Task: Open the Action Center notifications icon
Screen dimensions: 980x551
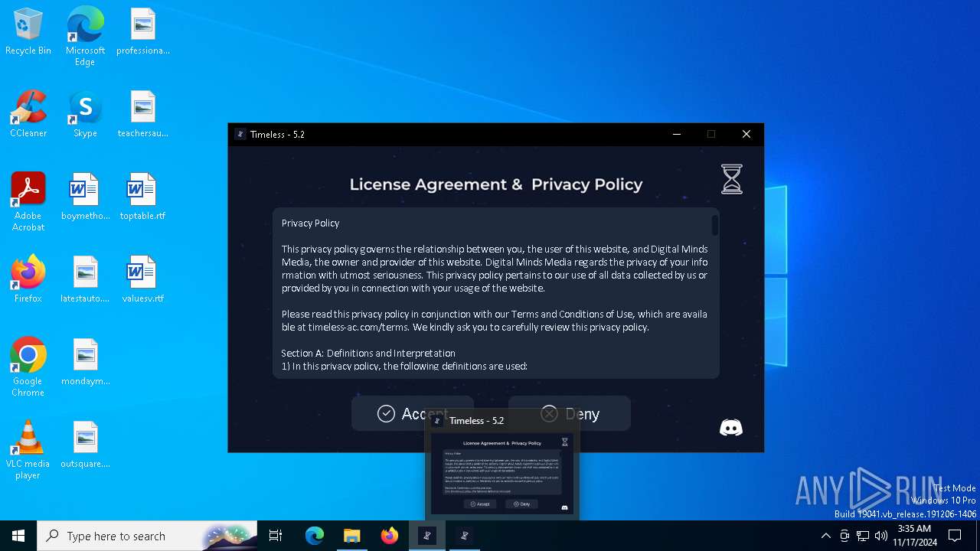Action: (x=955, y=536)
